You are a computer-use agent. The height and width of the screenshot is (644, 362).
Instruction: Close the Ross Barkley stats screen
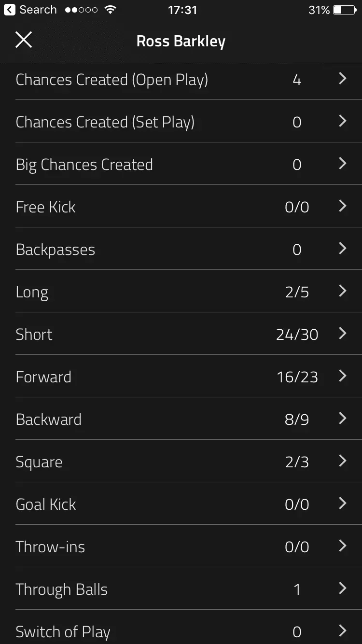pyautogui.click(x=23, y=40)
